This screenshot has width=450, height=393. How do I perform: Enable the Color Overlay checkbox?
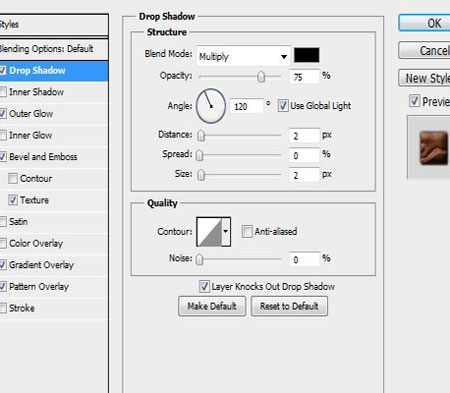[x=3, y=243]
